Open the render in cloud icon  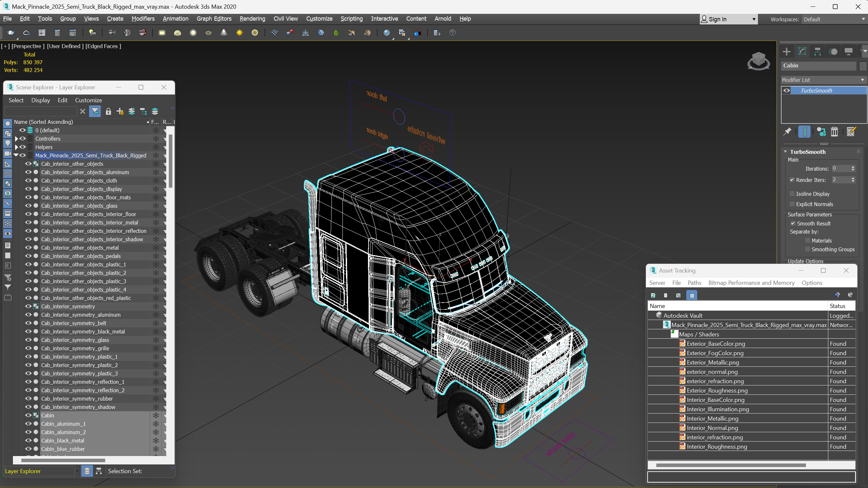click(26, 33)
